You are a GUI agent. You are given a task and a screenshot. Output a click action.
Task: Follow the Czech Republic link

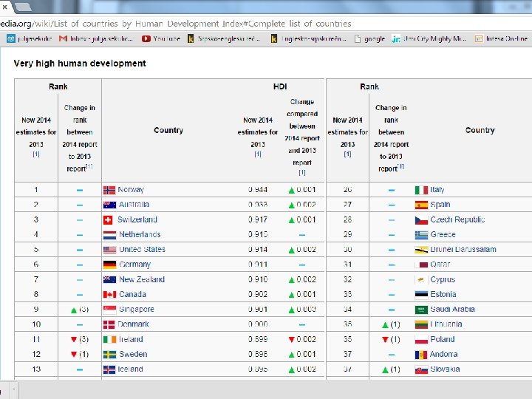point(457,219)
